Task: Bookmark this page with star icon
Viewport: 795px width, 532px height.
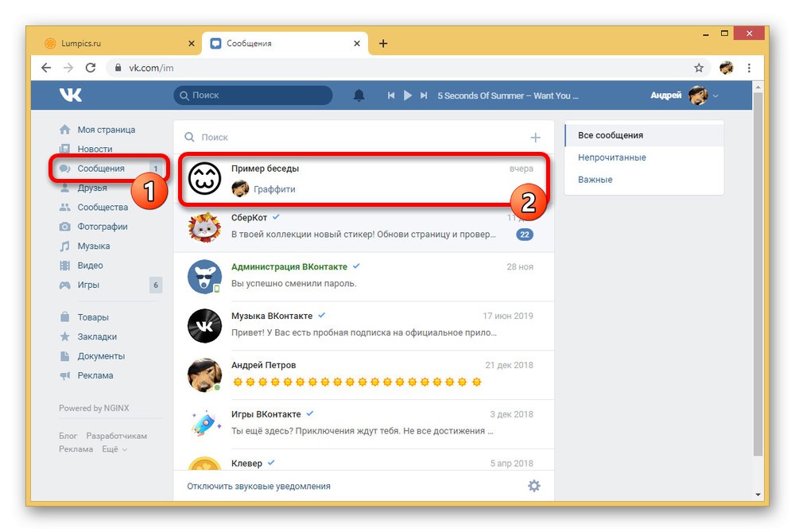Action: pos(699,68)
